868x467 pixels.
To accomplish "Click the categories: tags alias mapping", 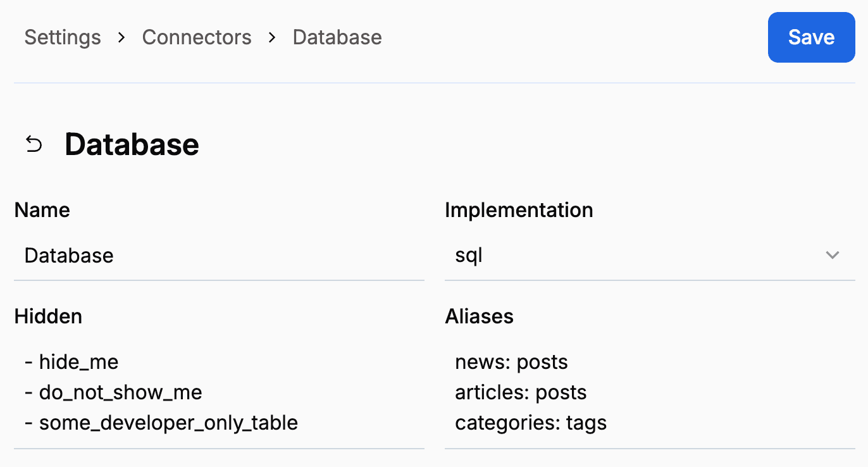I will [531, 423].
